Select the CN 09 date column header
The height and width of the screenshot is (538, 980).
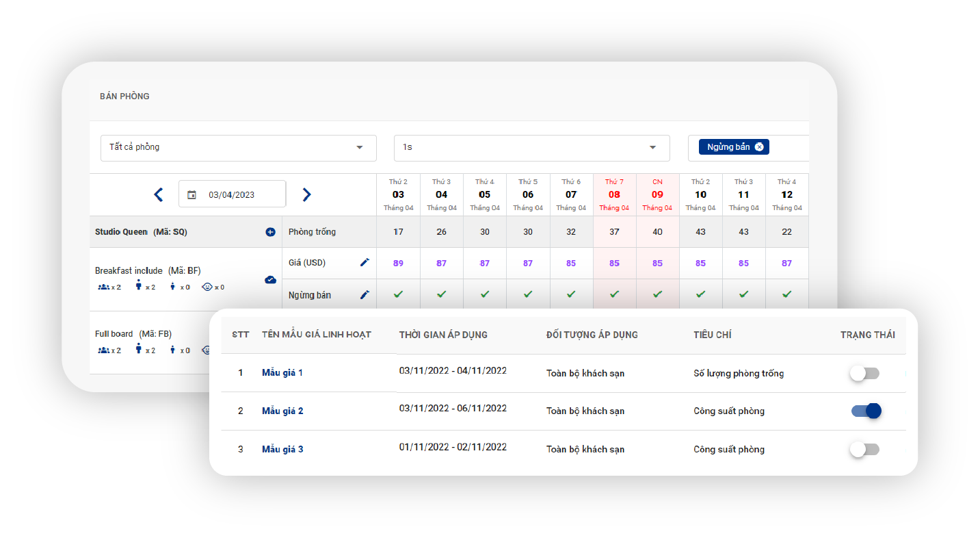coord(657,194)
